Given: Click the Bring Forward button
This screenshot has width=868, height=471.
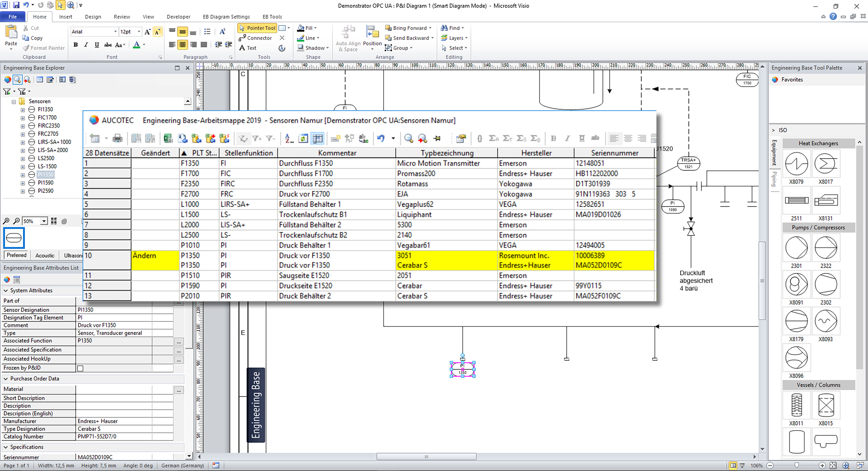Looking at the screenshot, I should 406,28.
